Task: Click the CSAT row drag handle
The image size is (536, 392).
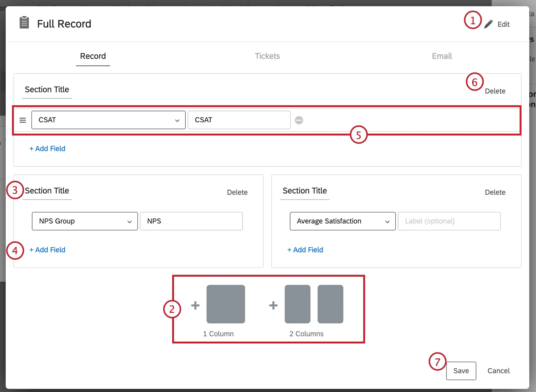Action: click(23, 120)
